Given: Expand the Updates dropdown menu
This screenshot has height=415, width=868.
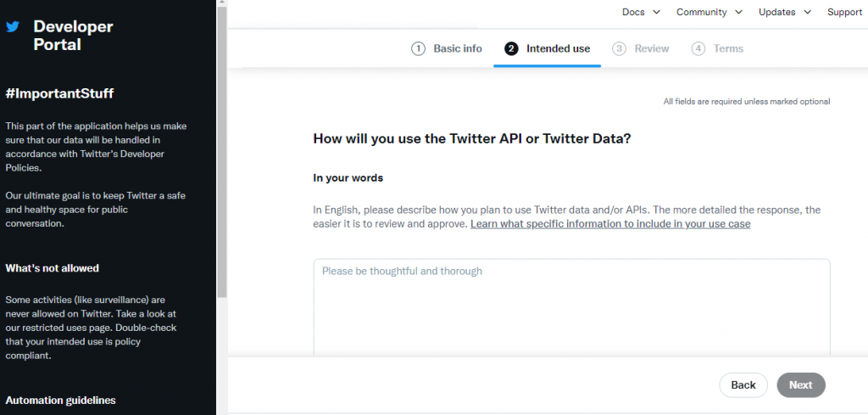Looking at the screenshot, I should [x=785, y=12].
